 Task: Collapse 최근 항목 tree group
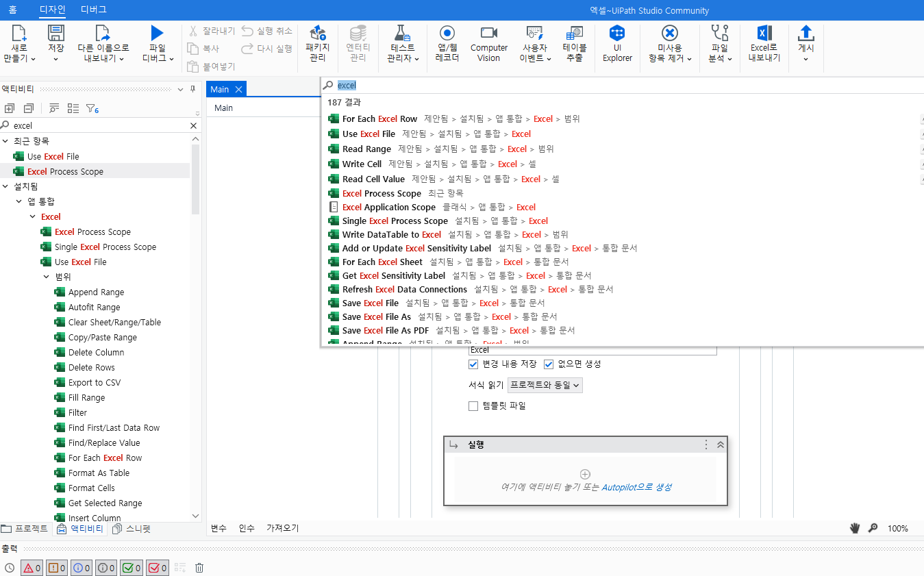pos(5,141)
